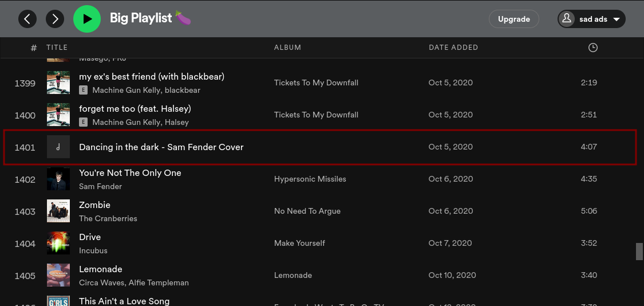644x306 pixels.
Task: Click duration 5:06 of Zombie
Action: (589, 211)
